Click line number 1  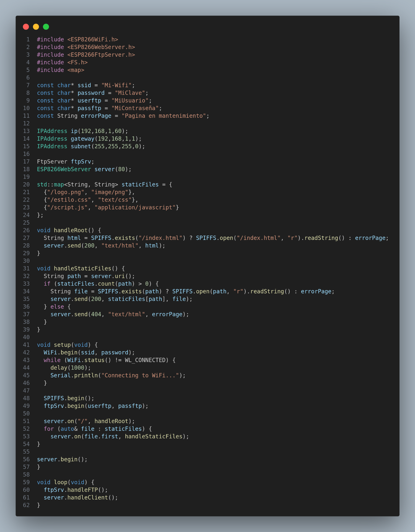click(x=28, y=39)
